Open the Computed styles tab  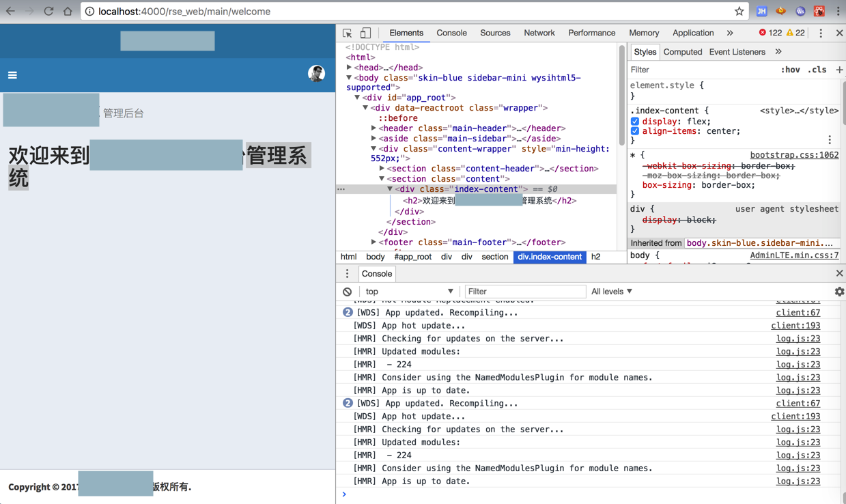point(683,52)
